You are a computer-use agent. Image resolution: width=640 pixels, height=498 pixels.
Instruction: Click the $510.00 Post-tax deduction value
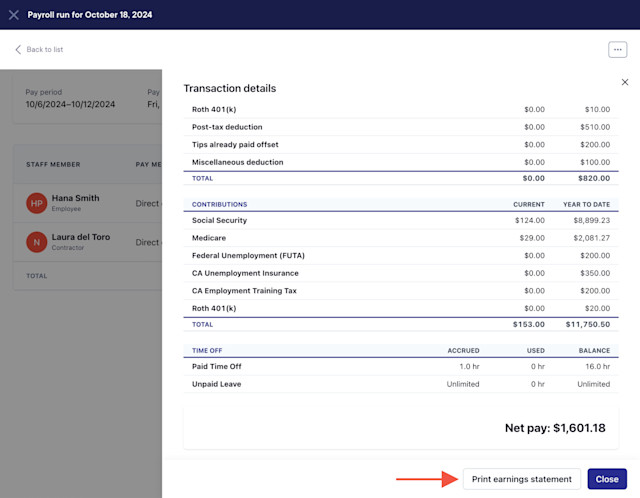click(595, 127)
